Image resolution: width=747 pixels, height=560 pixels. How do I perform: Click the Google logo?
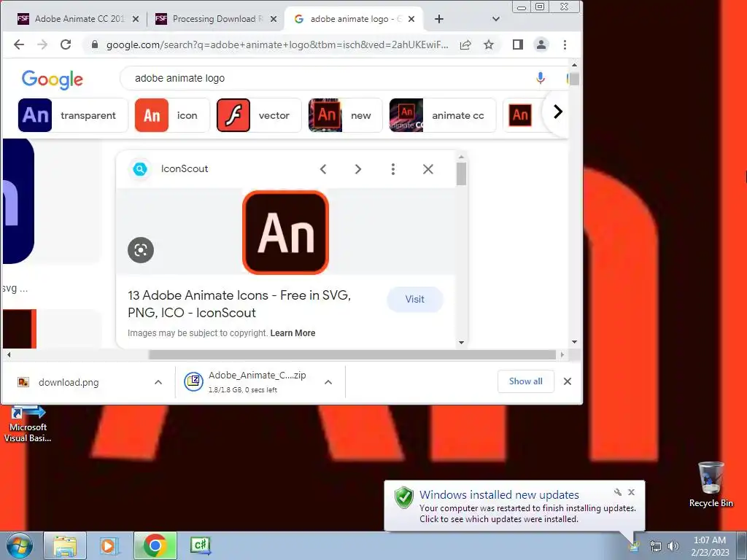[53, 79]
